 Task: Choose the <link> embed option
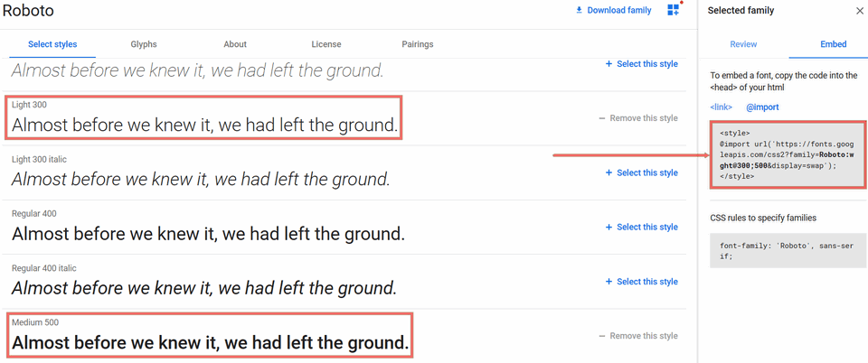tap(721, 107)
